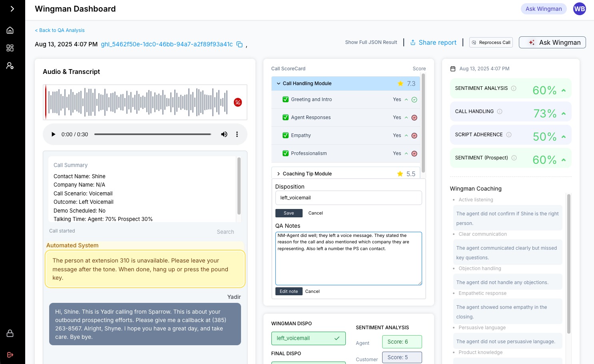
Task: Toggle the Greeting and Intro checkbox
Action: 285,99
